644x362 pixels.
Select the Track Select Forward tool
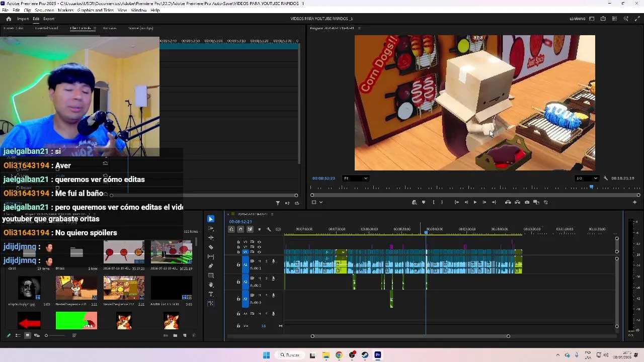(211, 228)
